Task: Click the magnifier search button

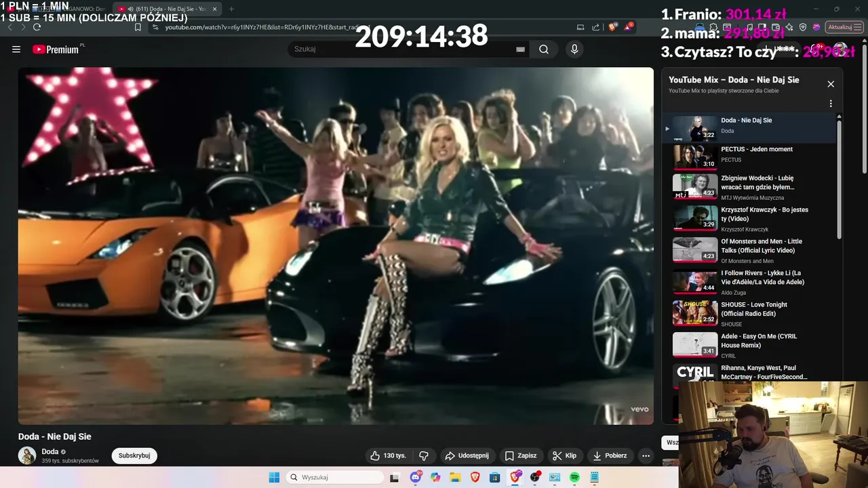Action: click(x=544, y=49)
